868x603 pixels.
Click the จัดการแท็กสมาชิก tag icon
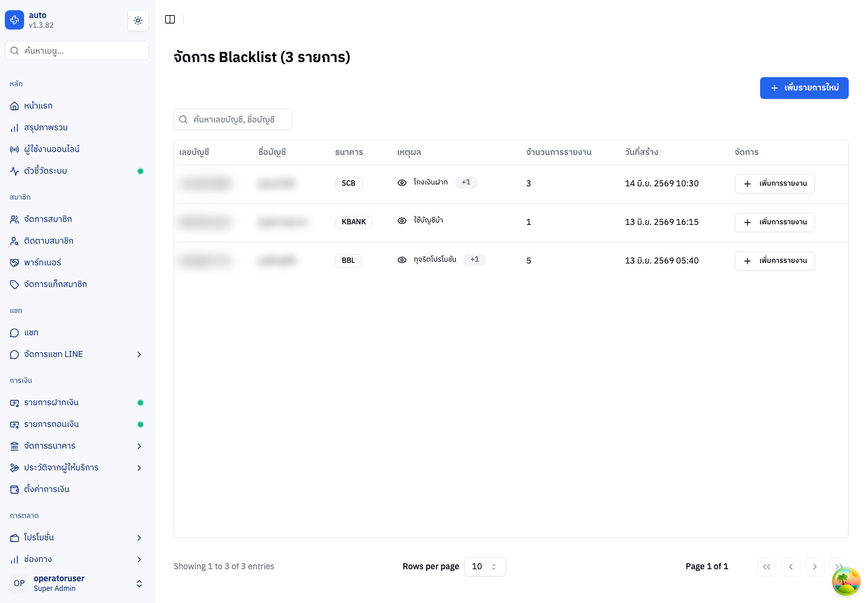14,284
